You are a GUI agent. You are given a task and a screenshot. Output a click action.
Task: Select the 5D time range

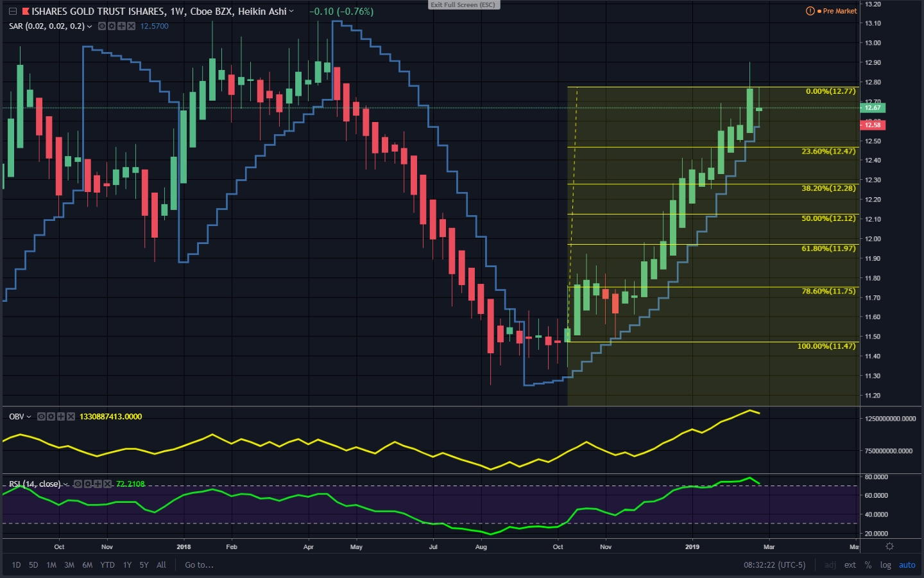[33, 565]
